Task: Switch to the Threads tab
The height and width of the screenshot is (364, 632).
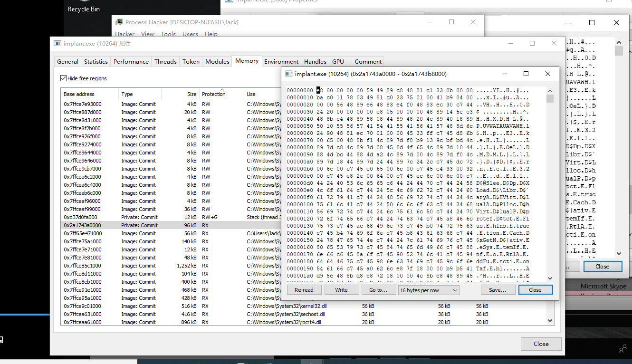Action: click(x=165, y=62)
